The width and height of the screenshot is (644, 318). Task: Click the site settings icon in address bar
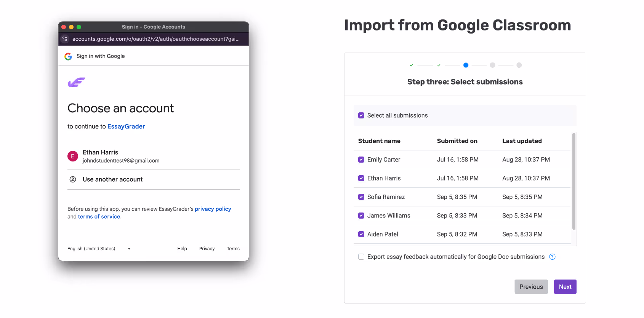coord(65,39)
